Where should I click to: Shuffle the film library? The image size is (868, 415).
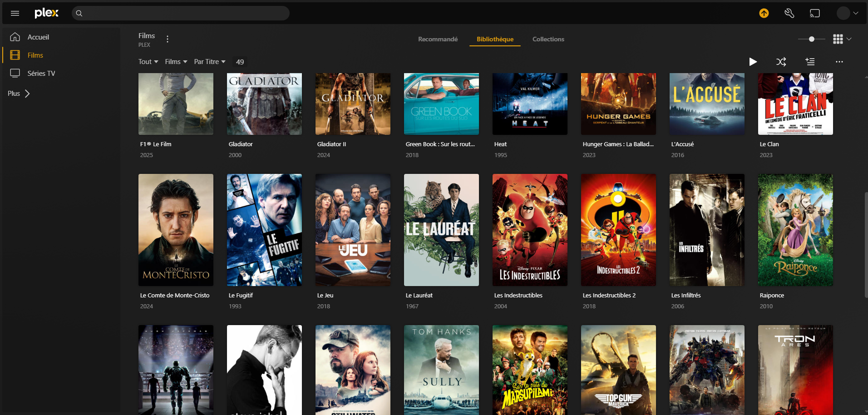pos(781,62)
